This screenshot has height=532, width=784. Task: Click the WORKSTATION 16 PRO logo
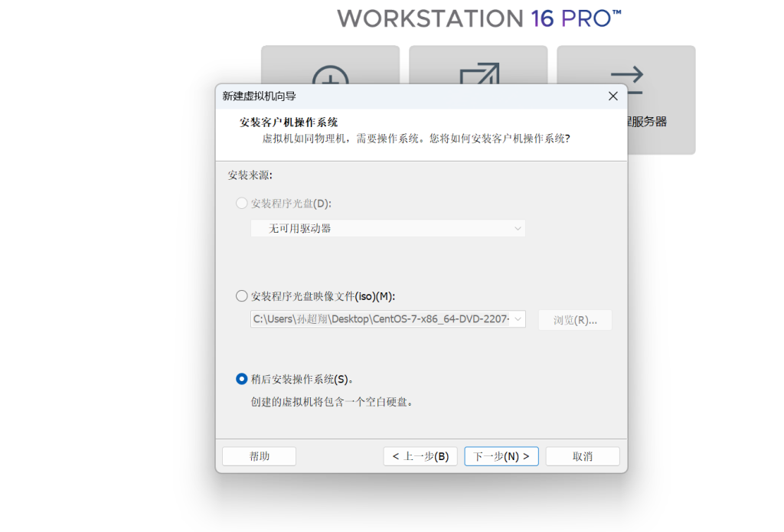(x=479, y=18)
